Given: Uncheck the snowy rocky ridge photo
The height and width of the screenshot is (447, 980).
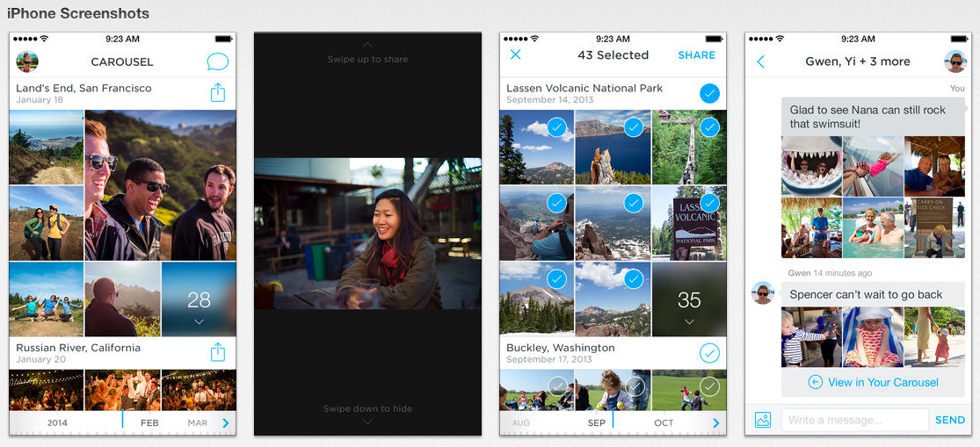Looking at the screenshot, I should 633,203.
